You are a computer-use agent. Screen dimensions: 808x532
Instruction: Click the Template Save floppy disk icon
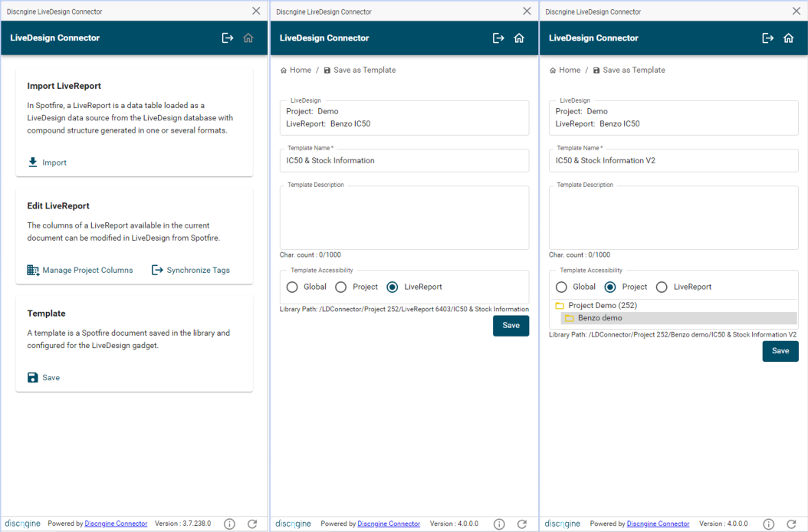click(x=32, y=377)
